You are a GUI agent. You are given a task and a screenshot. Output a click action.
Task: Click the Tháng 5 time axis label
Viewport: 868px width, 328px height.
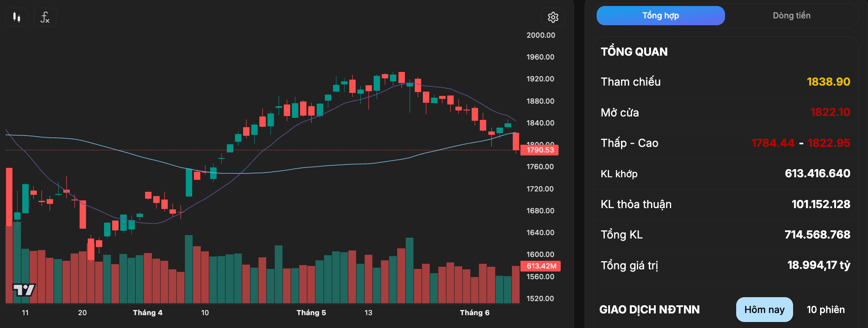(311, 313)
